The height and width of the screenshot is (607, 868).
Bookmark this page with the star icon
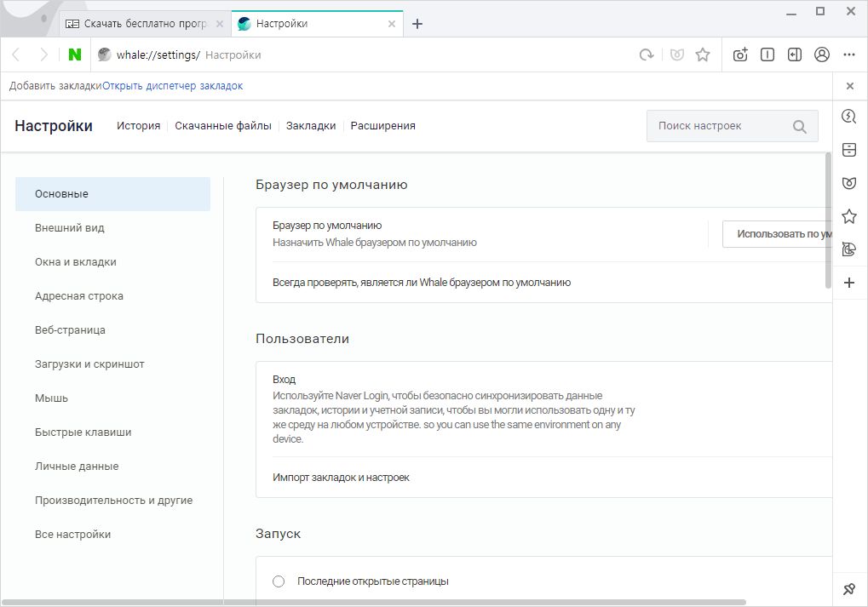tap(703, 54)
